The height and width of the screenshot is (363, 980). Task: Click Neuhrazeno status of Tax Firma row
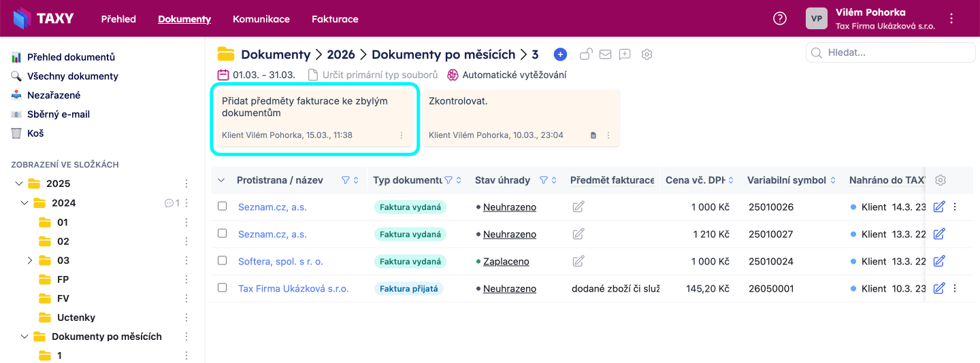pyautogui.click(x=510, y=288)
